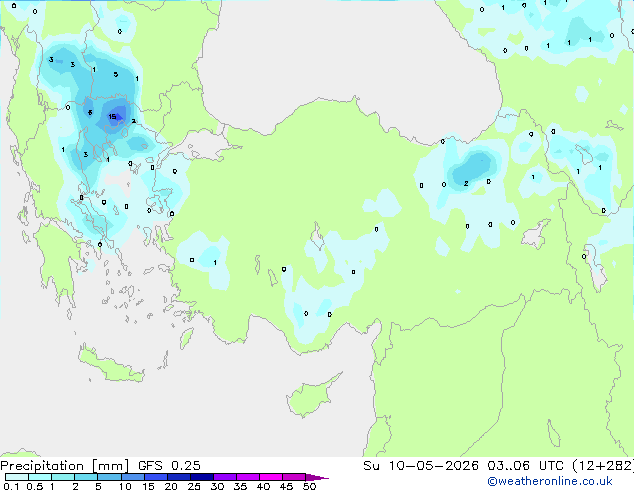Viewport: 634px width, 490px height.
Task: Click the legend label '35'
Action: coord(240,486)
